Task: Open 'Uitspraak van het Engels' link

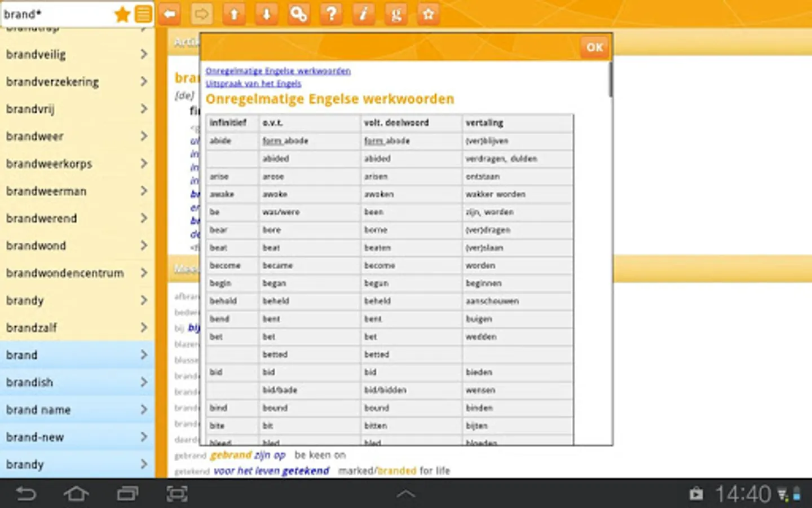Action: point(253,84)
